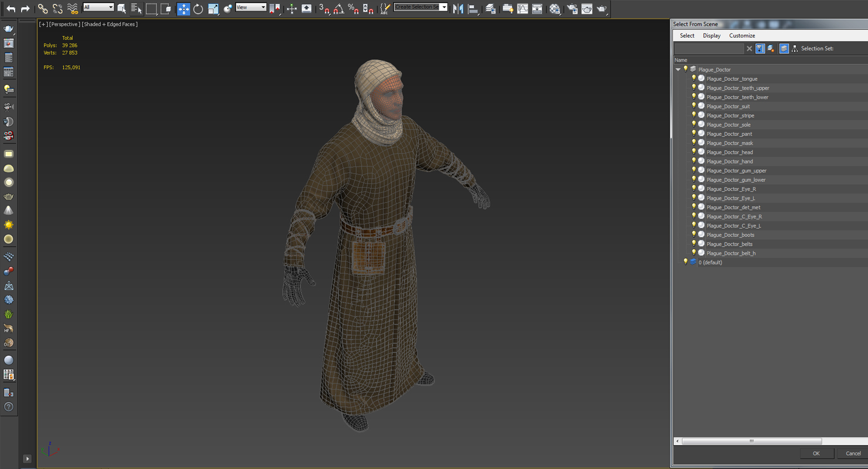Click the Add New Layer icon in dialog

click(771, 49)
